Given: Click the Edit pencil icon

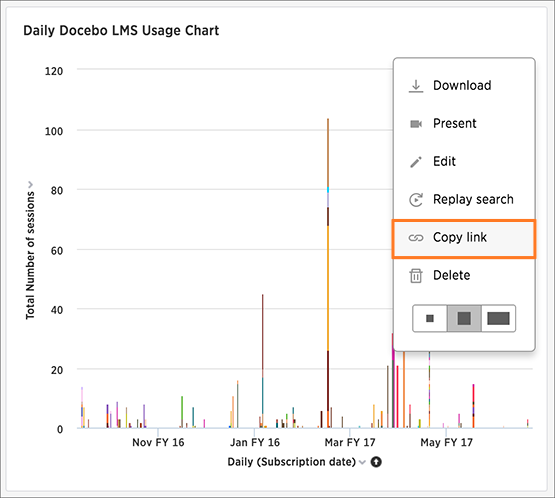Looking at the screenshot, I should [x=416, y=162].
